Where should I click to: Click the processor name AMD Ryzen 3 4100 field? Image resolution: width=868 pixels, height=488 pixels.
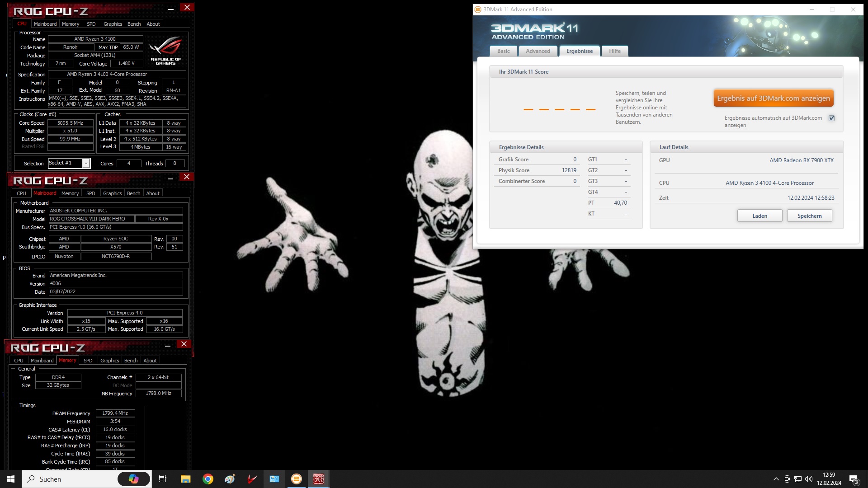click(95, 39)
